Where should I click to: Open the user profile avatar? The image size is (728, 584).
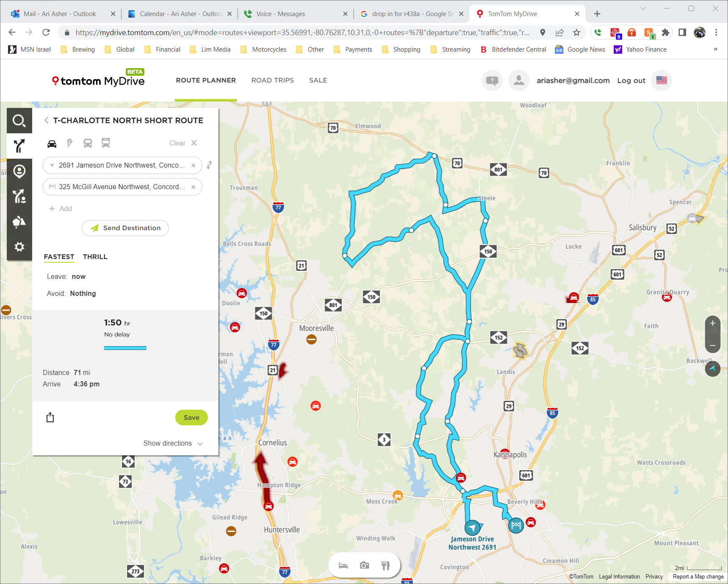[519, 80]
